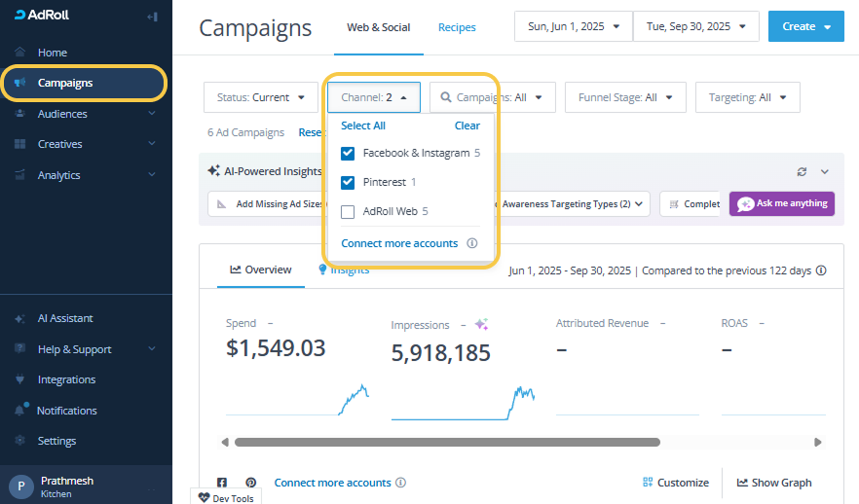The height and width of the screenshot is (504, 859).
Task: Expand the Funnel Stage filter dropdown
Action: click(624, 97)
